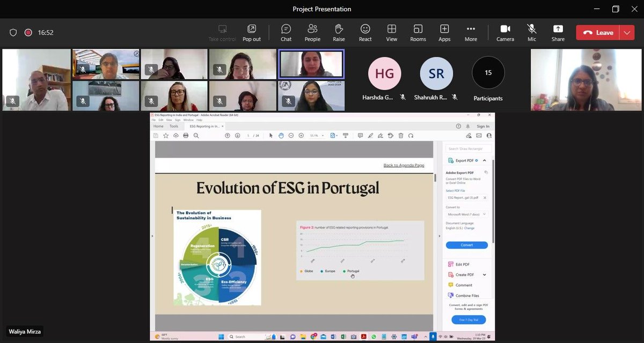This screenshot has height=343, width=644.
Task: Rotate the page icon
Action: coord(411,136)
